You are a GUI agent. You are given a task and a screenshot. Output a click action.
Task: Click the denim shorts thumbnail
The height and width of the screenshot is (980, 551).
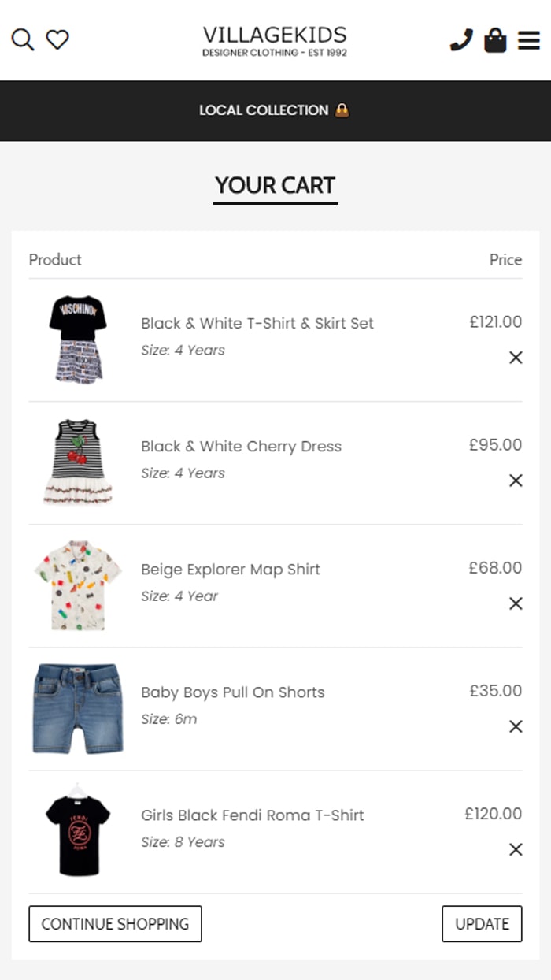[x=78, y=707]
